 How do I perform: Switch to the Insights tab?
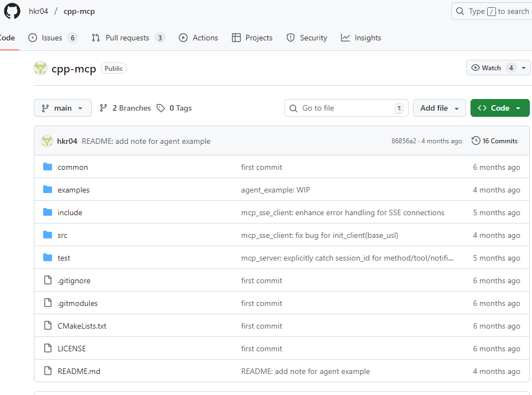coord(361,38)
